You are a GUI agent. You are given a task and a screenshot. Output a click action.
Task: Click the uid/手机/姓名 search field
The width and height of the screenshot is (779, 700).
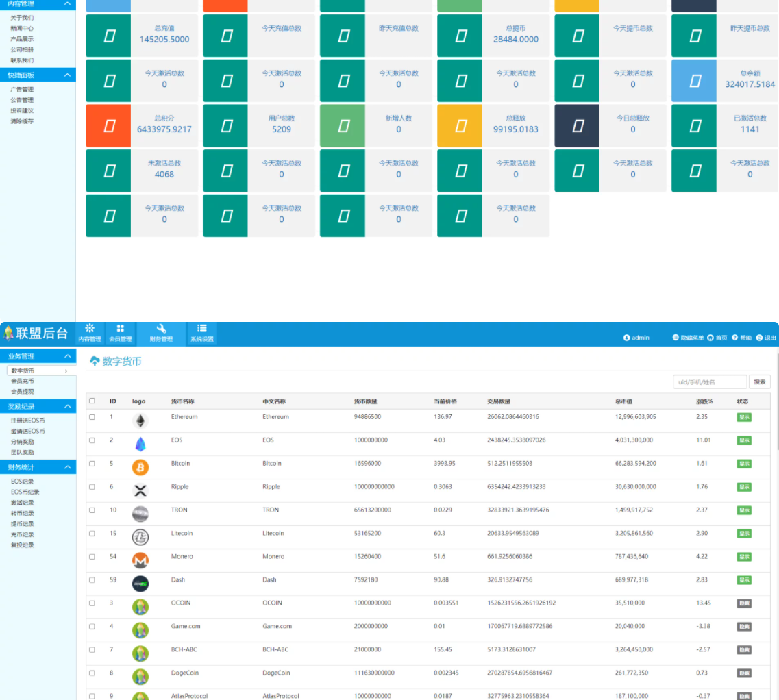point(709,382)
